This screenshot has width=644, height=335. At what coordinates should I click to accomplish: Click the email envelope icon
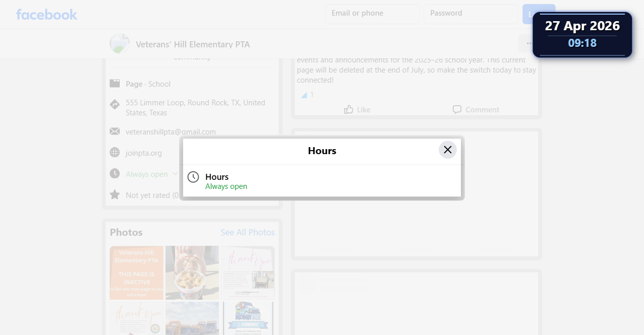click(x=115, y=131)
